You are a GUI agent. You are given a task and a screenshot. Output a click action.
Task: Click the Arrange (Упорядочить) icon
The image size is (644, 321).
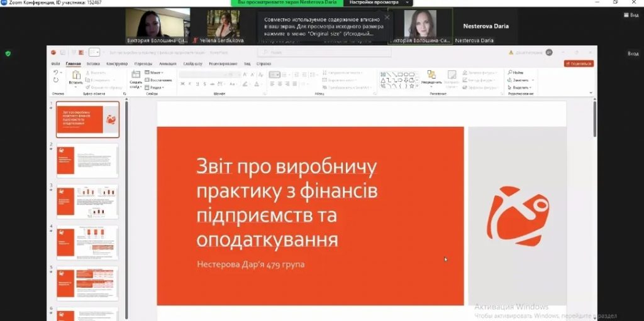(x=431, y=75)
